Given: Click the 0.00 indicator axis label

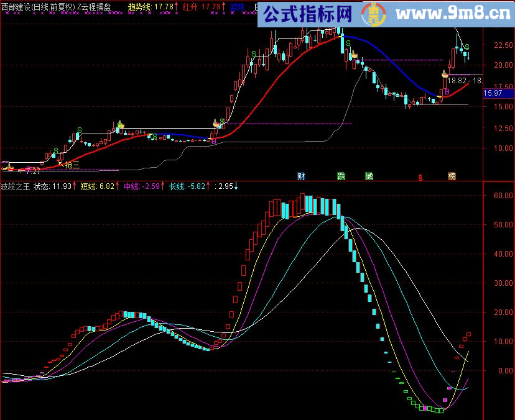Looking at the screenshot, I should pyautogui.click(x=506, y=371).
